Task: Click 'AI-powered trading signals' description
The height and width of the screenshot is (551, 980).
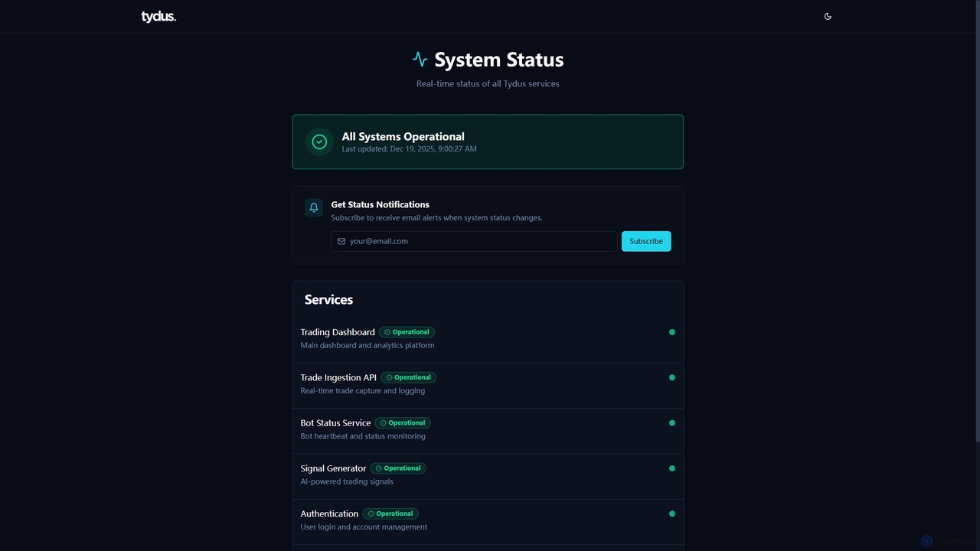Action: 347,481
